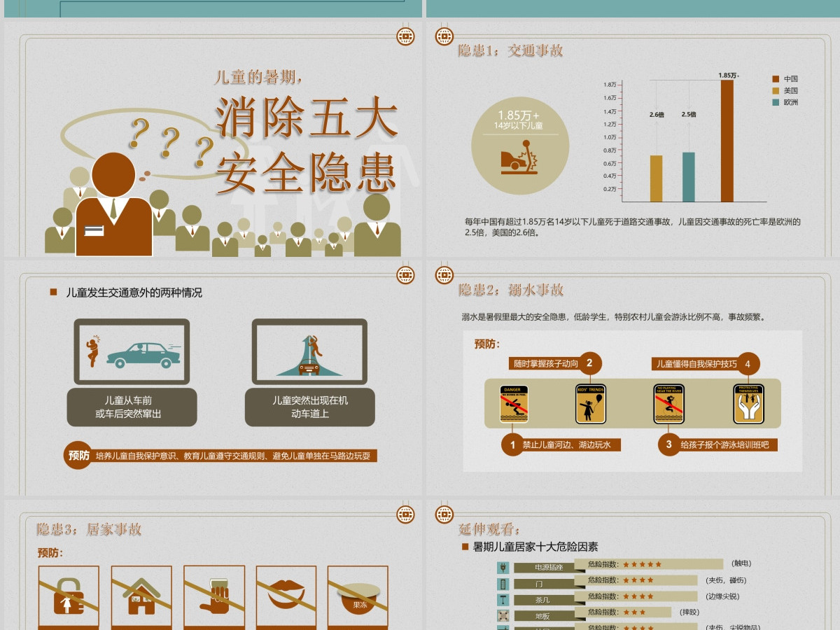The image size is (840, 630).
Task: Click the globe video icon on the title slide
Action: pos(405,36)
